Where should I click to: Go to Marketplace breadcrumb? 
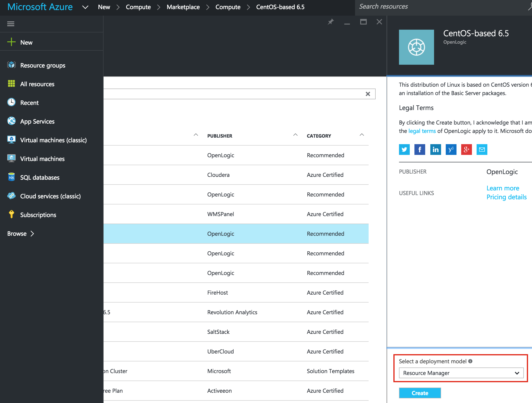coord(183,7)
